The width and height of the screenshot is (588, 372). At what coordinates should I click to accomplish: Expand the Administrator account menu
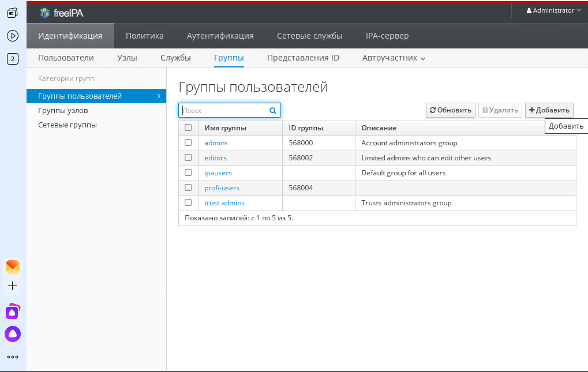553,10
